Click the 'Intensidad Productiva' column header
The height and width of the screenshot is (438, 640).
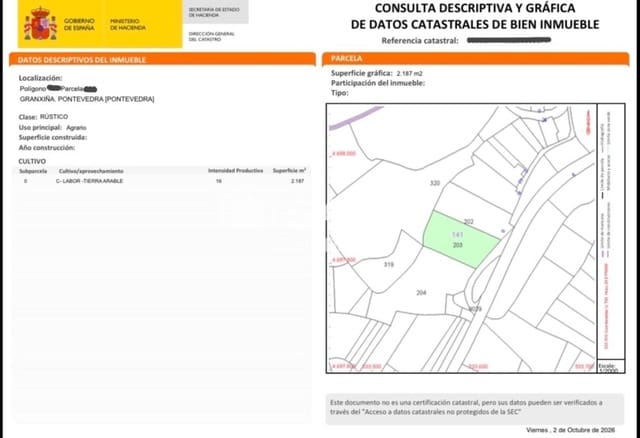click(x=236, y=171)
